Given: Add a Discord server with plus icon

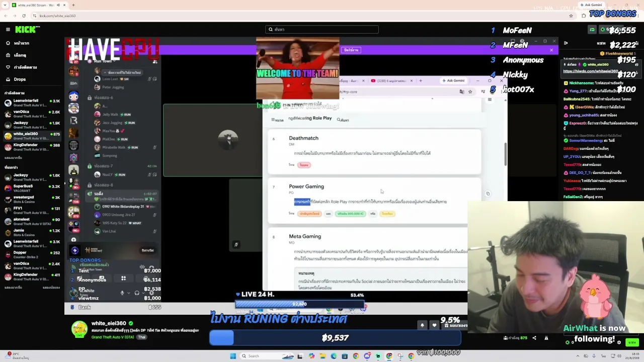Looking at the screenshot, I should click(x=74, y=240).
